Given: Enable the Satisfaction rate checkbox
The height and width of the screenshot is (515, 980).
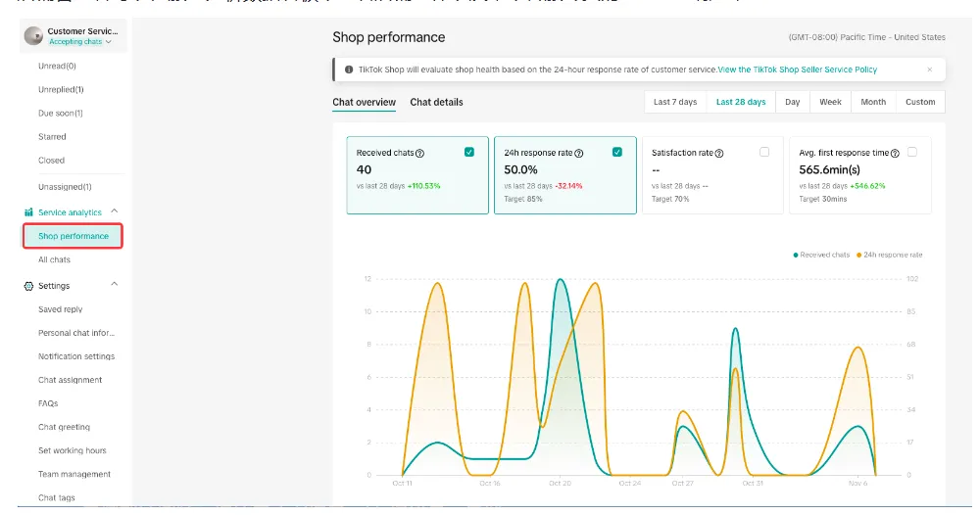Looking at the screenshot, I should click(x=764, y=152).
